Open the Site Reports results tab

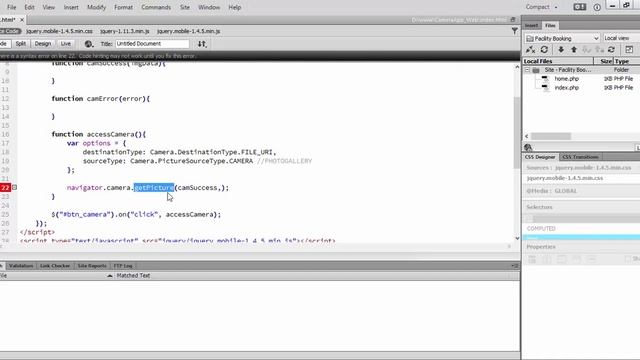(92, 266)
